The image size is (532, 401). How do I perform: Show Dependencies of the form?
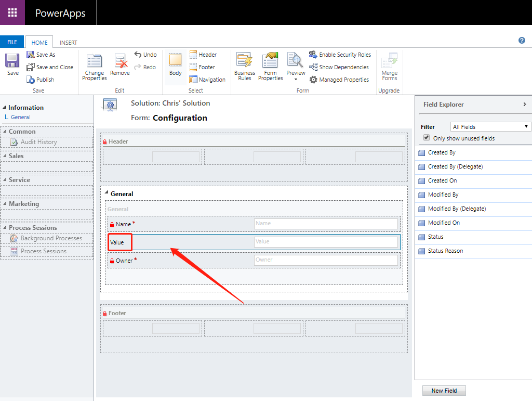coord(339,67)
